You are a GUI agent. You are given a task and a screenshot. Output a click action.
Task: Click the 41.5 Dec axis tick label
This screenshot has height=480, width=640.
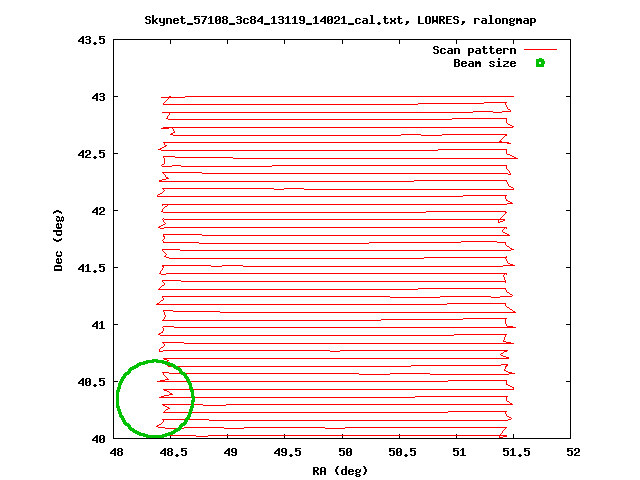tap(91, 268)
